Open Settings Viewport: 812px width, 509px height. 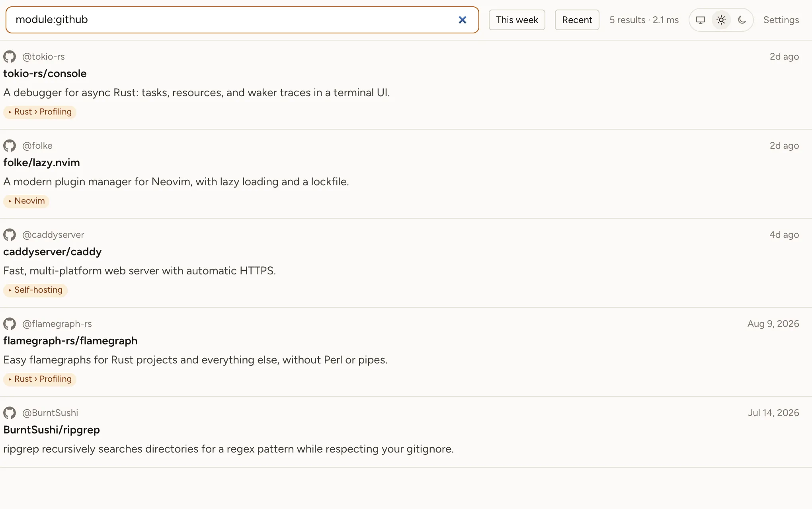(781, 20)
